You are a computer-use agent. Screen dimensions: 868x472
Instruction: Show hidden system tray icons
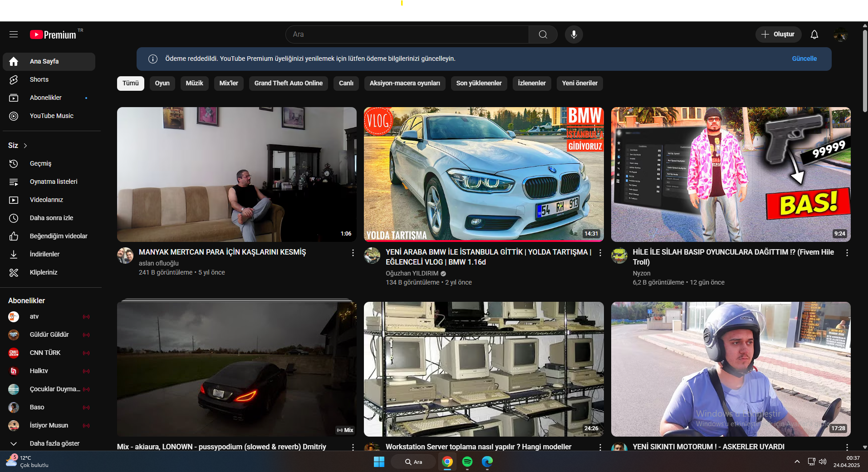(x=797, y=462)
